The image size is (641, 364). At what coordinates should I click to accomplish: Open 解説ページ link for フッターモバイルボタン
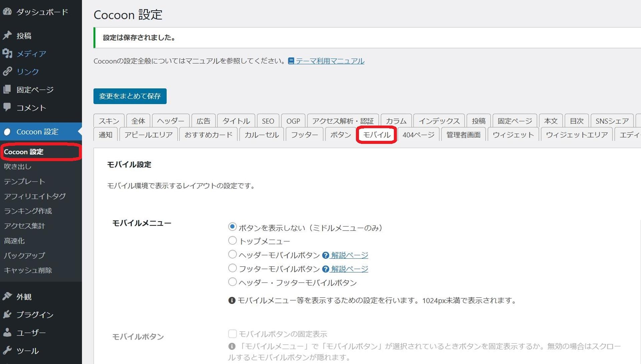(350, 269)
